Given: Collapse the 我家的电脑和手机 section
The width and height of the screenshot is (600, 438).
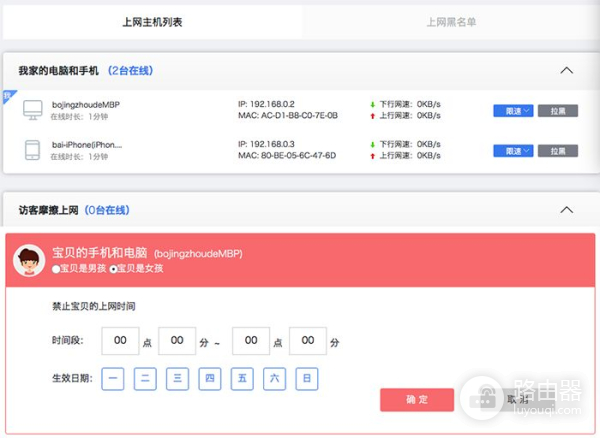Looking at the screenshot, I should (x=567, y=70).
